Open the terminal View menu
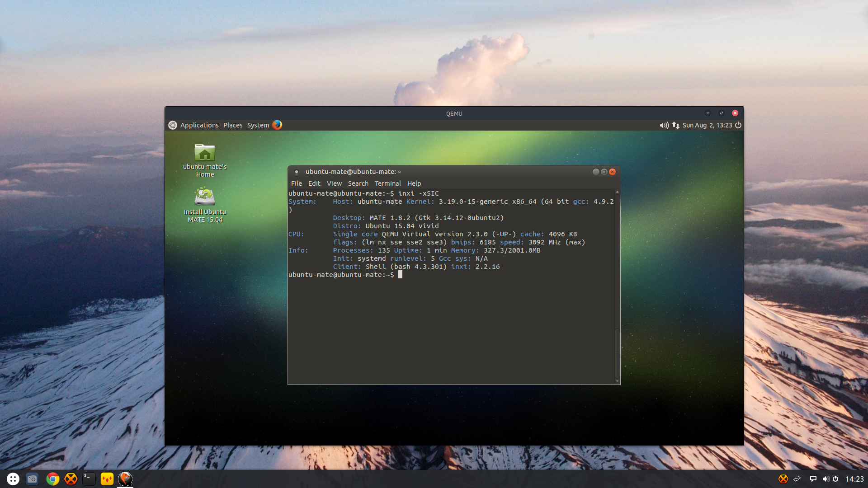This screenshot has height=488, width=868. [334, 183]
